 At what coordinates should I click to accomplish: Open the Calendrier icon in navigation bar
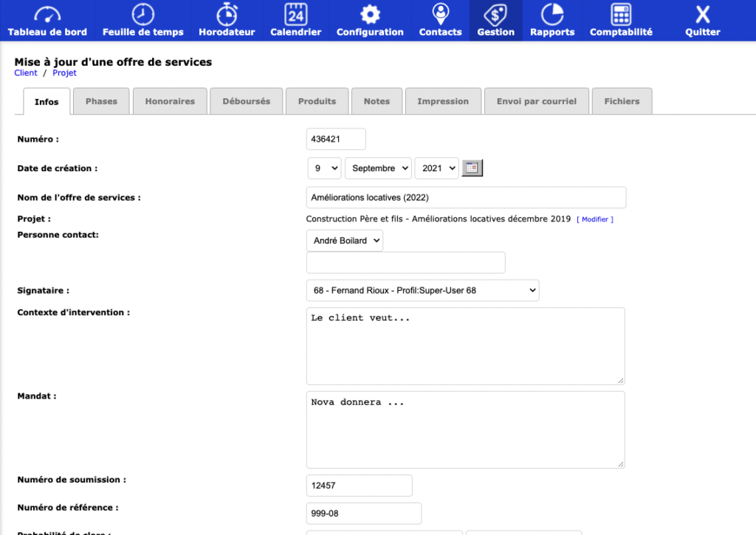pyautogui.click(x=295, y=15)
